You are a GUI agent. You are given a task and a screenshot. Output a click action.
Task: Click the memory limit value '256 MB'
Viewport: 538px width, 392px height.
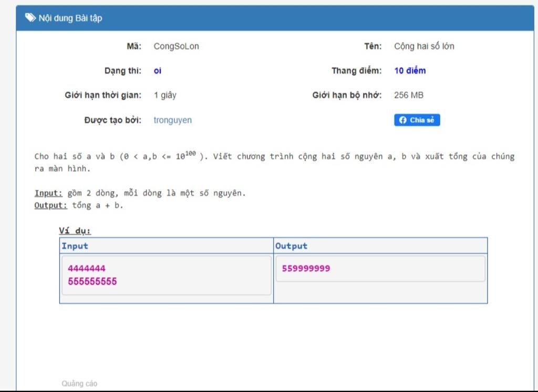[409, 95]
